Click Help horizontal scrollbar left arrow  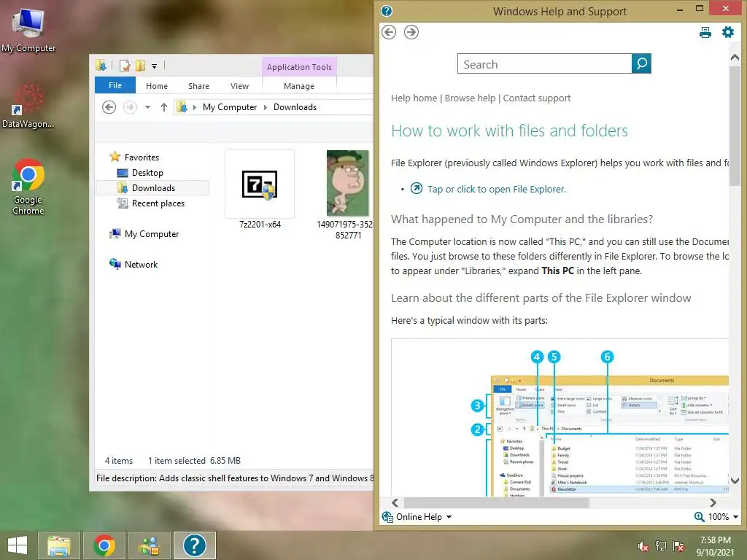tap(395, 503)
